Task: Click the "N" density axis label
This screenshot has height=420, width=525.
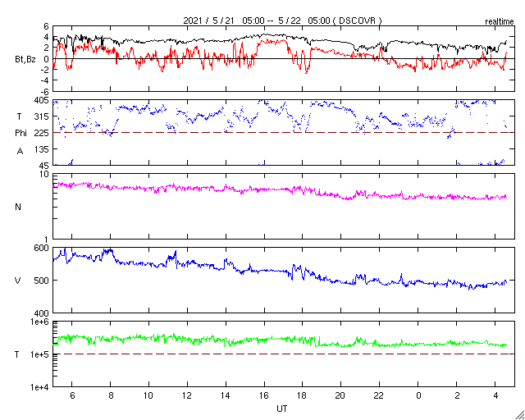Action: click(x=18, y=207)
